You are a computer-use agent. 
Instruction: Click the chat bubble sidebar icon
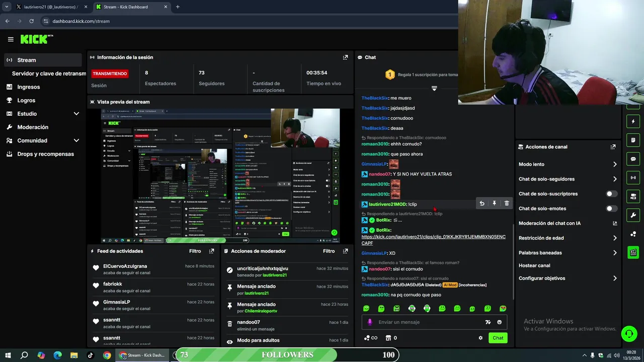click(633, 159)
